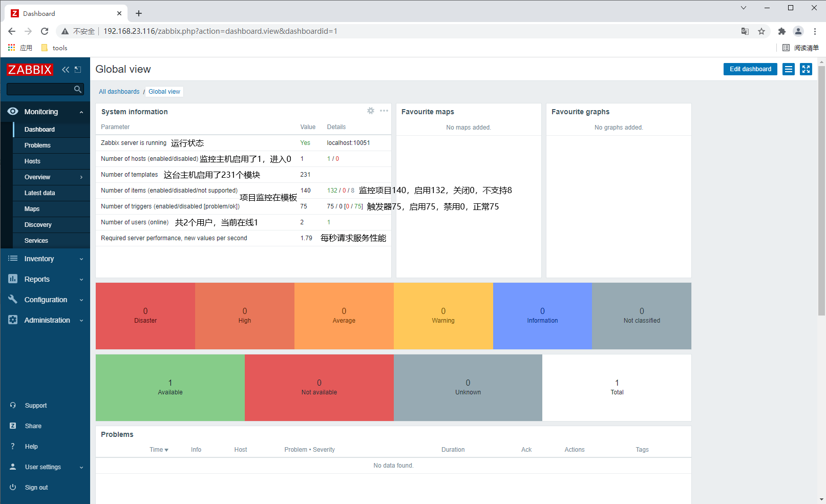Hide sidebar using the compact view icon
This screenshot has width=826, height=504.
coord(78,70)
